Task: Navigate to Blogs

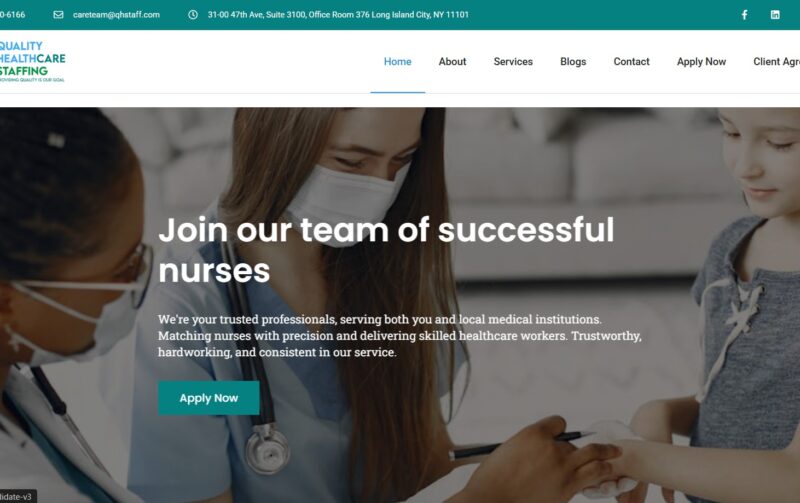Action: [573, 62]
